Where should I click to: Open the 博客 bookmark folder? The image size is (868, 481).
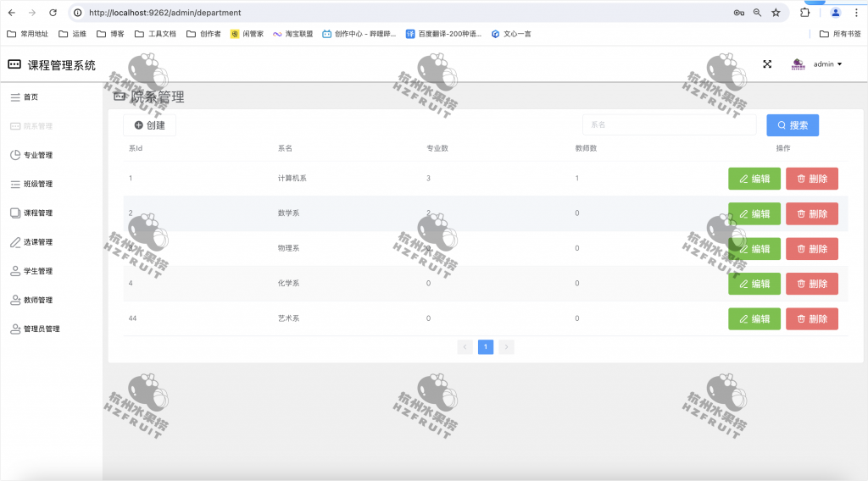pyautogui.click(x=110, y=34)
